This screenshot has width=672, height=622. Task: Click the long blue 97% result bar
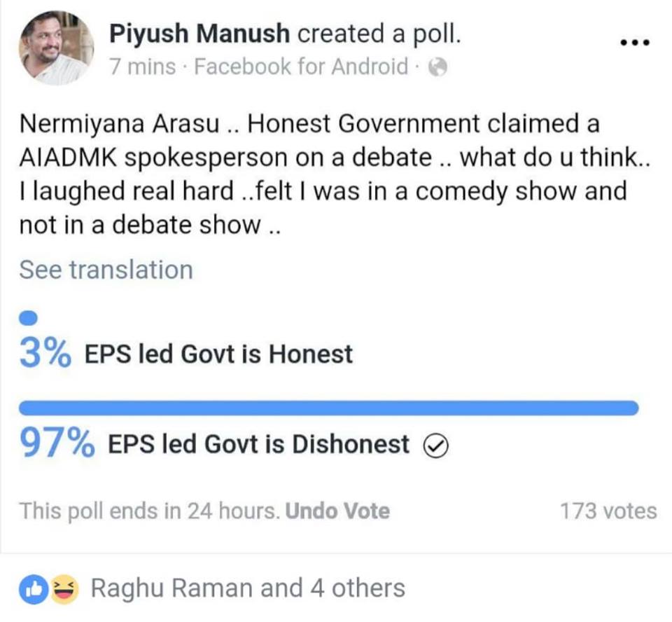click(x=329, y=408)
